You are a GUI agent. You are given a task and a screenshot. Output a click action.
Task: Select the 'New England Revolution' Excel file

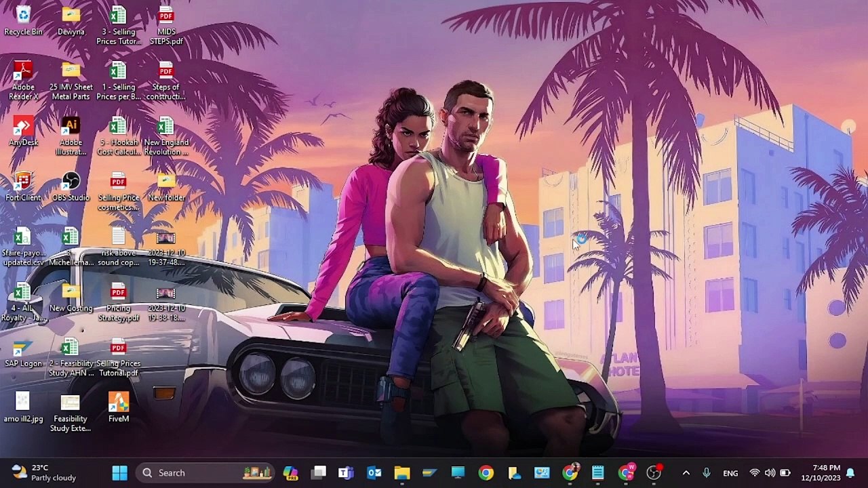[166, 136]
